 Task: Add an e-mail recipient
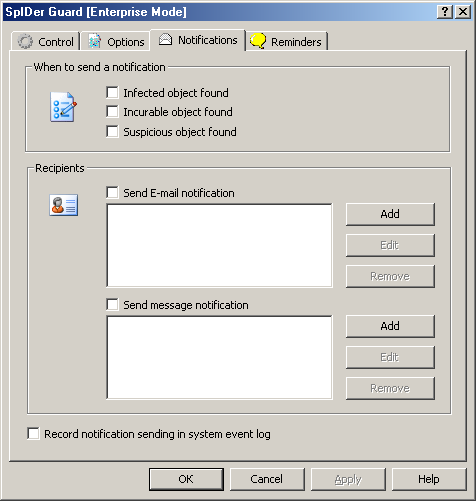point(390,214)
